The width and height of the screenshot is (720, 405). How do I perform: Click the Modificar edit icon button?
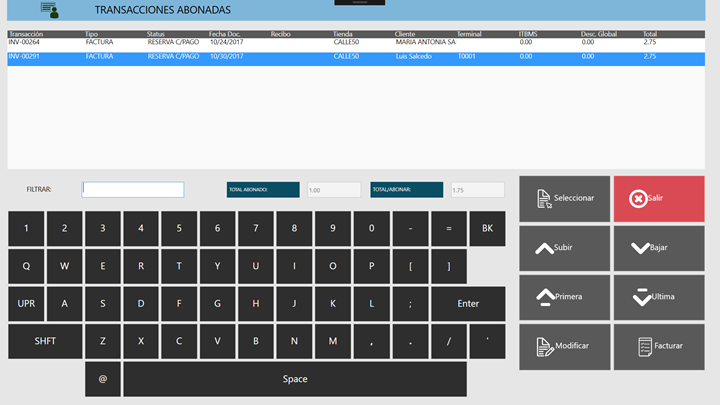[x=564, y=346]
